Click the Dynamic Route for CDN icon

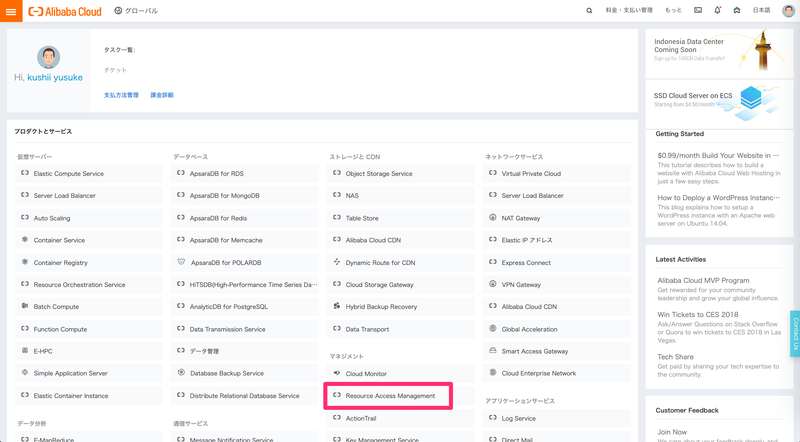tap(337, 262)
